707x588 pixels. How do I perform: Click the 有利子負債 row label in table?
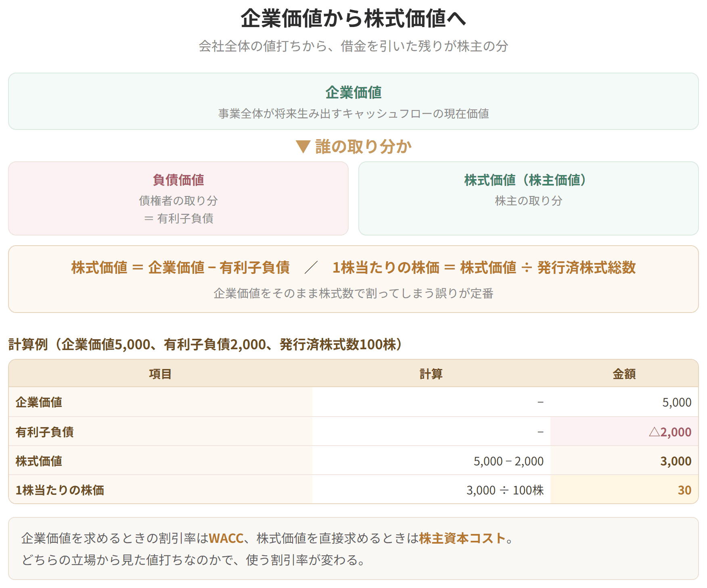tap(44, 432)
